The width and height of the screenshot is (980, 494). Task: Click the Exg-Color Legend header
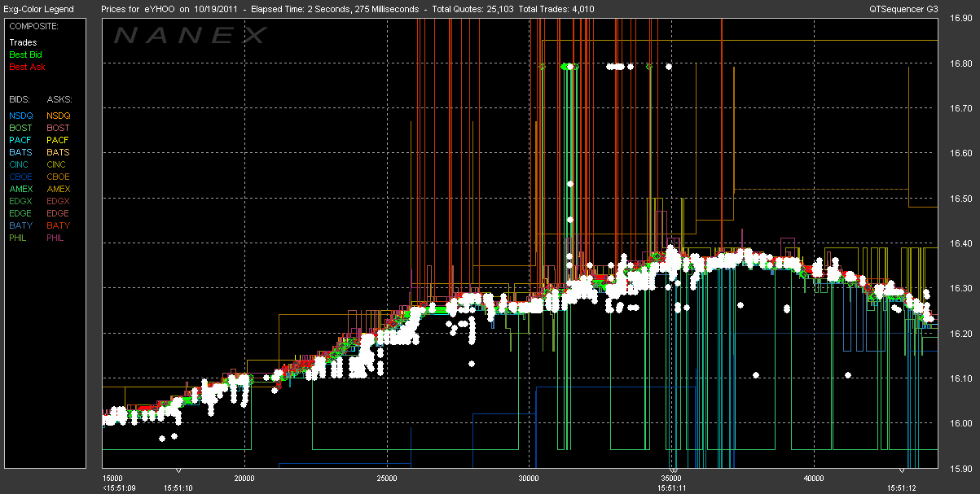[38, 9]
